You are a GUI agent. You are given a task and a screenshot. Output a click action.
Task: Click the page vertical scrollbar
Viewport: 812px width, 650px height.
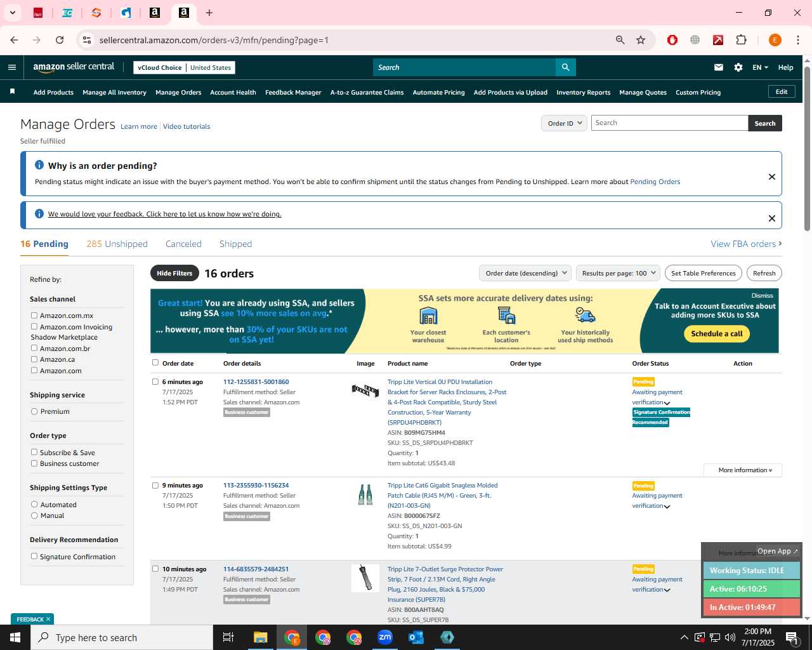point(807,149)
